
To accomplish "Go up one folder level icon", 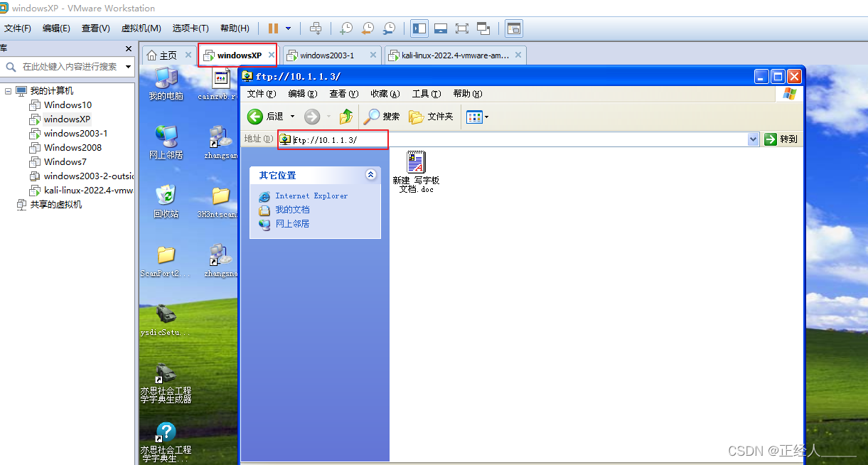I will click(346, 117).
